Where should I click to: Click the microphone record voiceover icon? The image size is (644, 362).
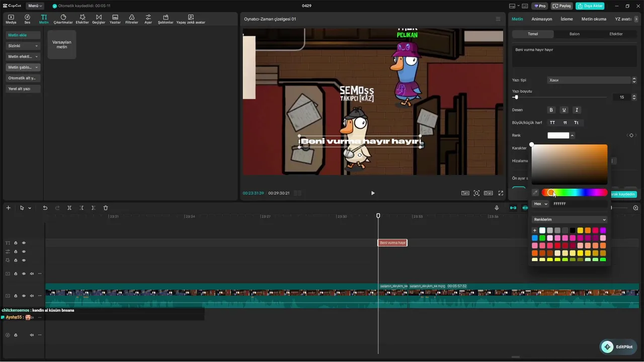click(x=497, y=208)
